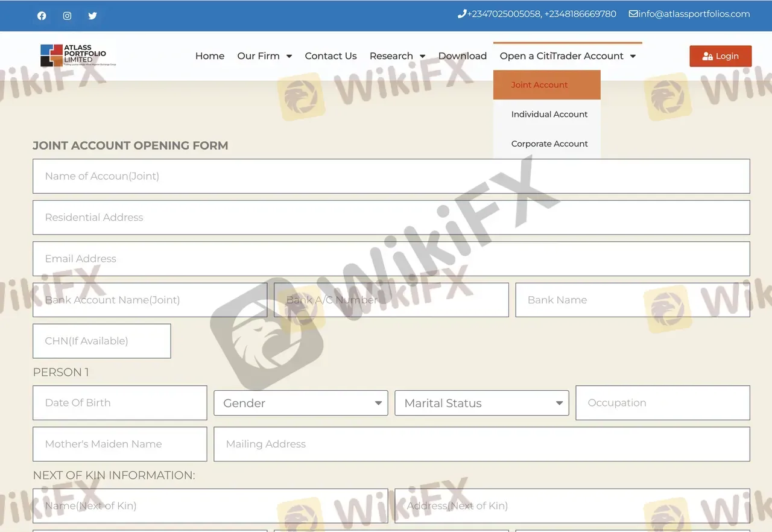Image resolution: width=772 pixels, height=532 pixels.
Task: Go to the Contact Us page
Action: [x=331, y=56]
